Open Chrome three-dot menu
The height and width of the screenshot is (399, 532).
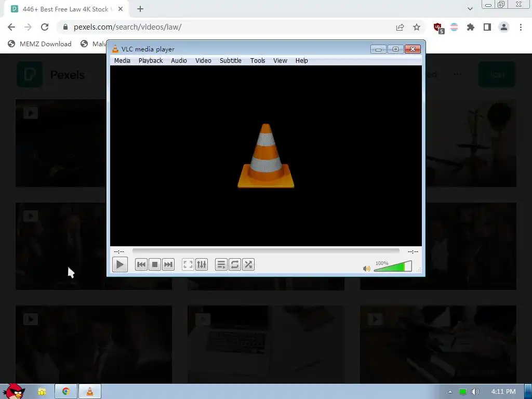(521, 27)
